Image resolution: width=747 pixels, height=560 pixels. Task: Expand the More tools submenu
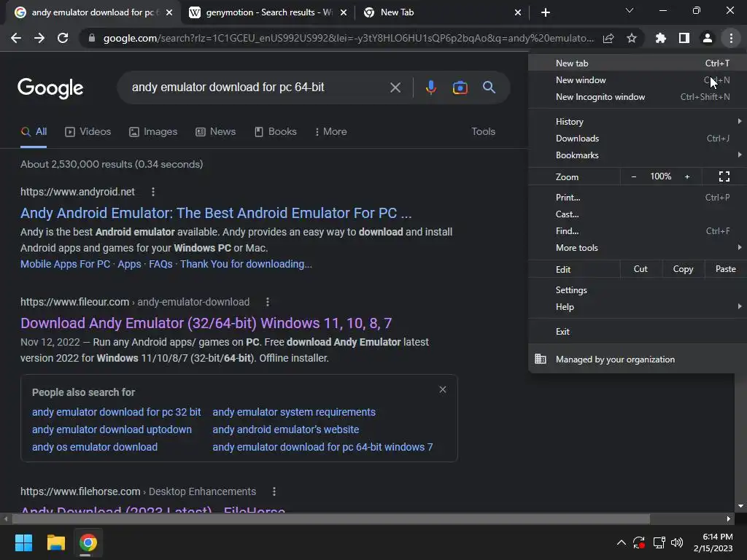pos(638,248)
